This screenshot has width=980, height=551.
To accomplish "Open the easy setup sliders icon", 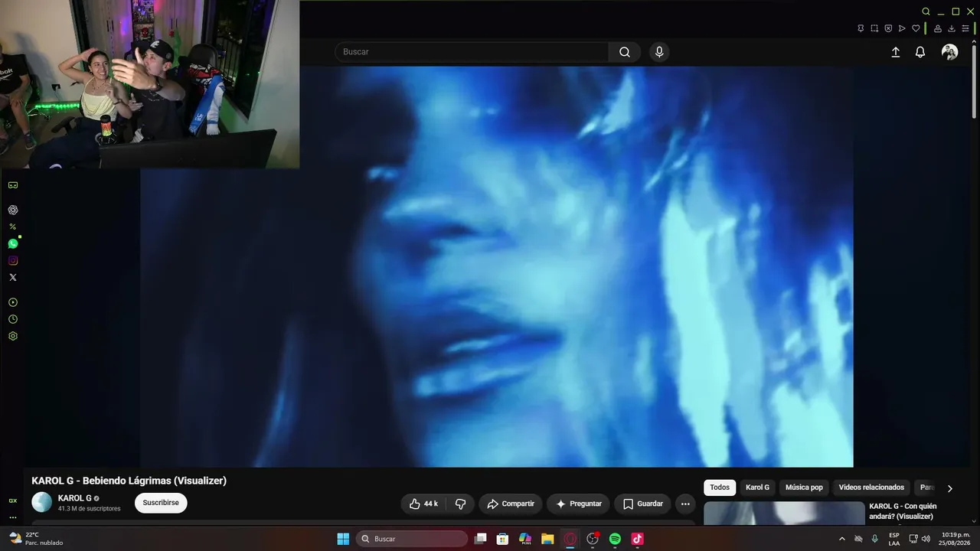I will point(965,28).
